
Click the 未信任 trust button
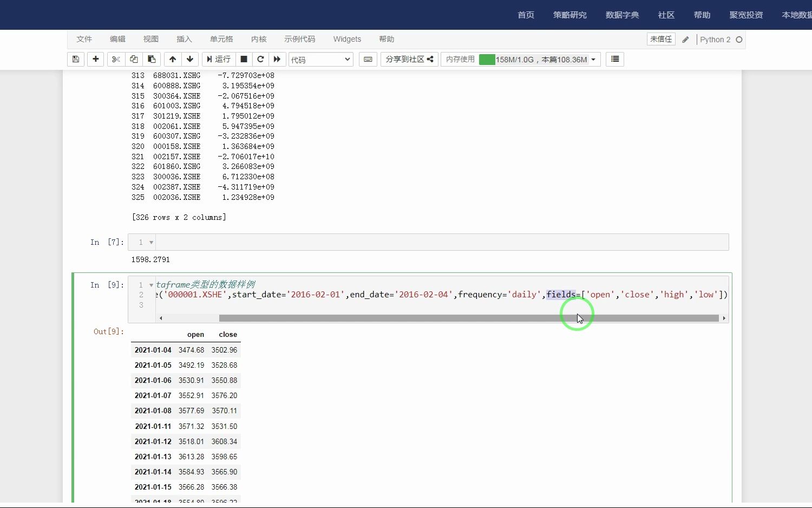pos(661,39)
